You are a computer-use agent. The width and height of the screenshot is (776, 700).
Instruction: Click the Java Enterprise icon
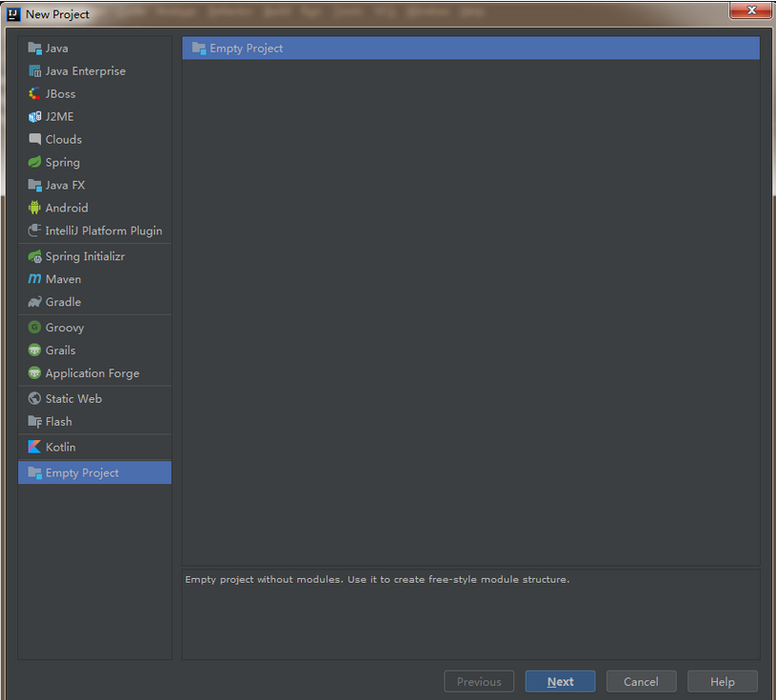click(34, 70)
